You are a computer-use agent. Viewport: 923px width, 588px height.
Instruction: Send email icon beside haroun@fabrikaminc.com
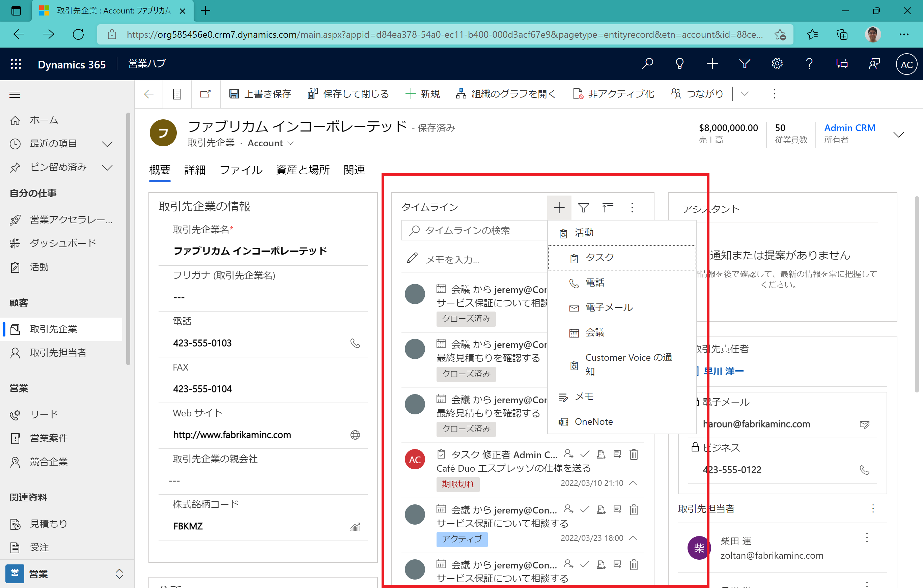(864, 424)
